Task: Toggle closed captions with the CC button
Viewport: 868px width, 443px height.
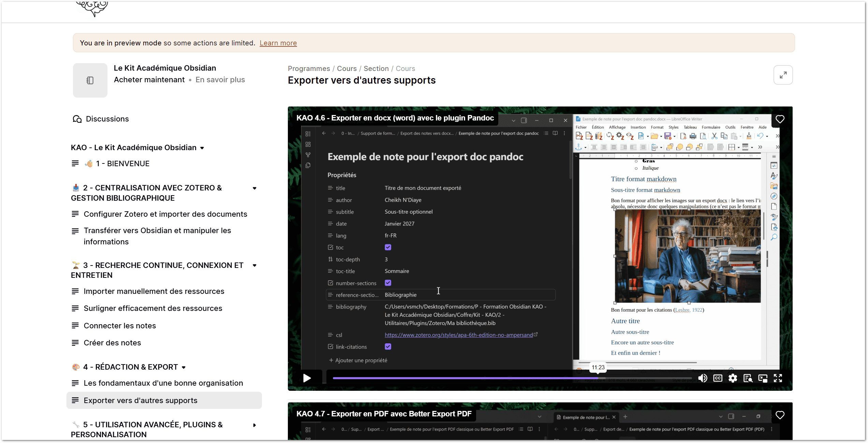Action: 718,378
